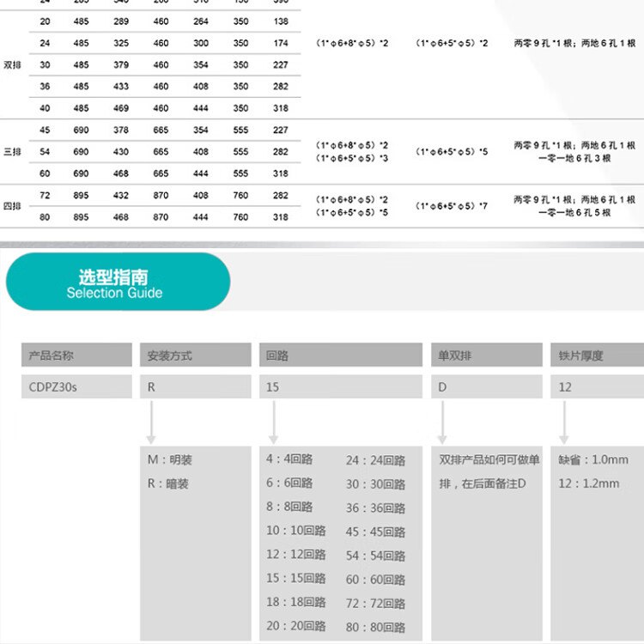The width and height of the screenshot is (644, 644).
Task: Select the 缺省:1.0mm default thickness option
Action: click(592, 460)
